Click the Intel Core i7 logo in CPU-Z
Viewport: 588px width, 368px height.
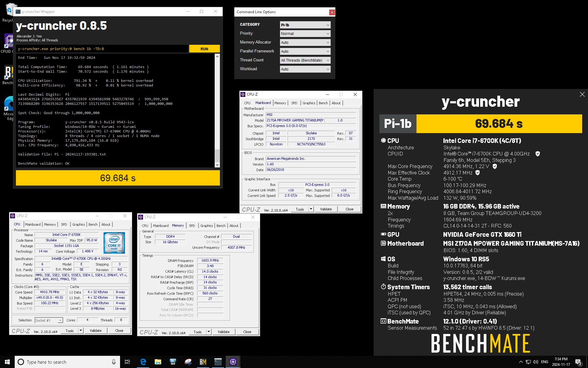114,243
